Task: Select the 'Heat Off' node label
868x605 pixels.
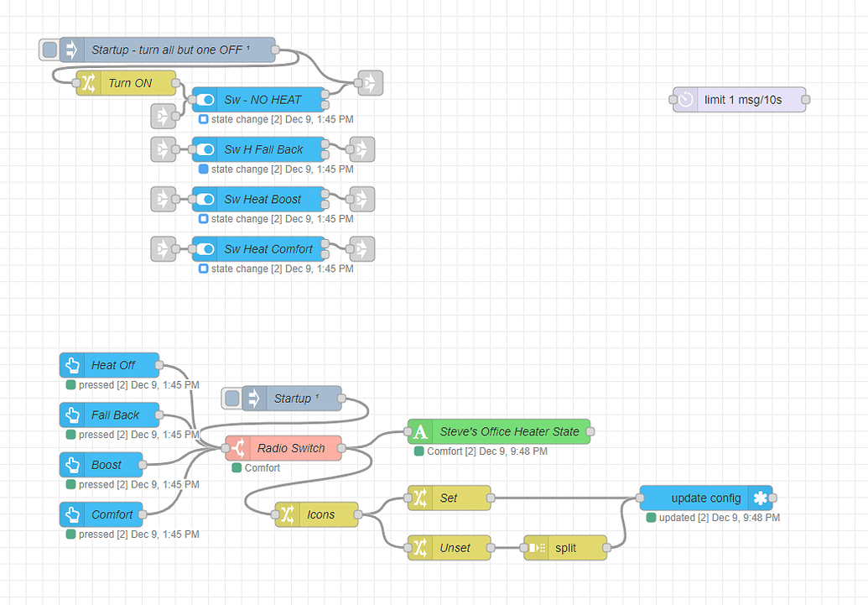Action: pos(113,365)
